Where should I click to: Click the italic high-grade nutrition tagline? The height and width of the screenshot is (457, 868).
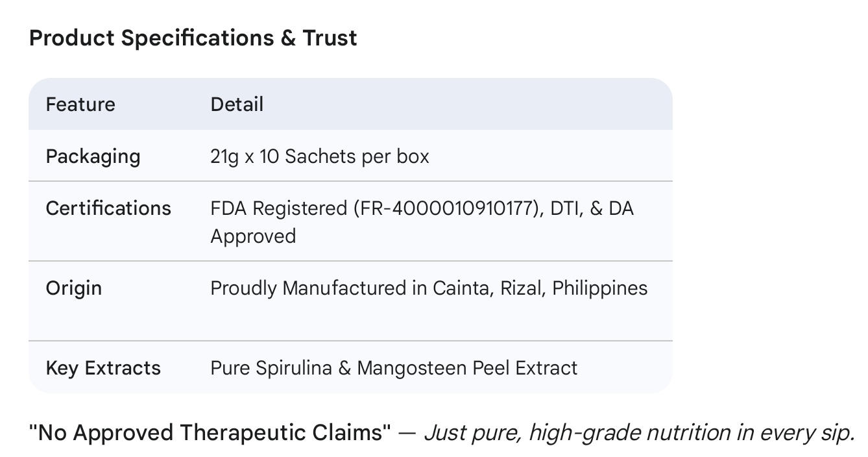638,432
